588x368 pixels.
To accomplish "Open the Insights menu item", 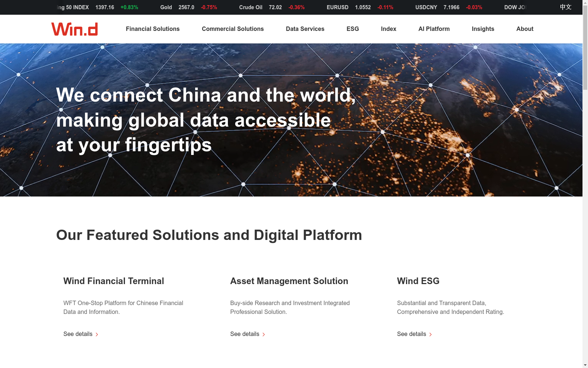I will 483,29.
